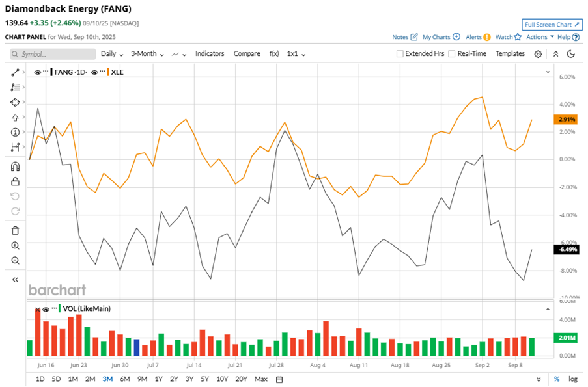This screenshot has height=387, width=588.
Task: Switch to dark mode moon icon
Action: (571, 54)
